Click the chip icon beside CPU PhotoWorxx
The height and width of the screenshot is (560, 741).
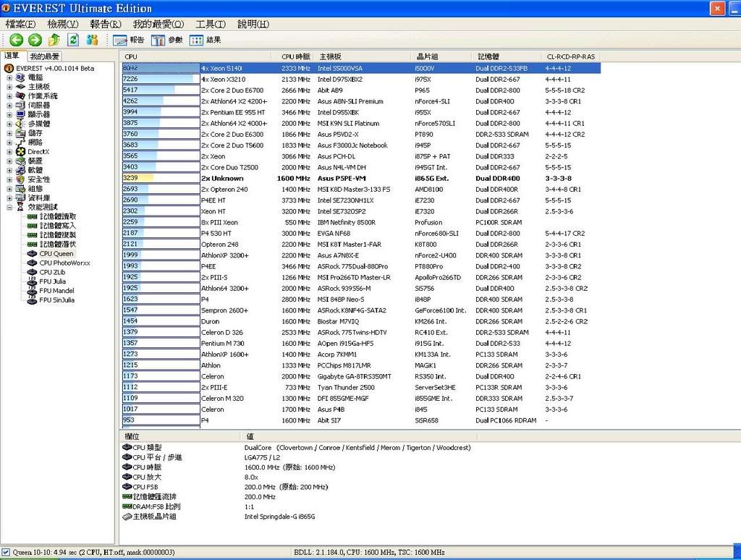pyautogui.click(x=32, y=263)
